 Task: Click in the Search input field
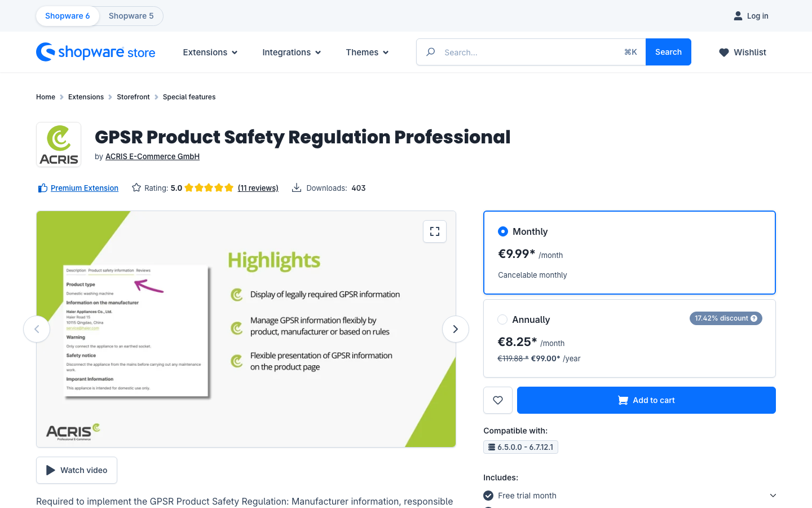coord(530,52)
